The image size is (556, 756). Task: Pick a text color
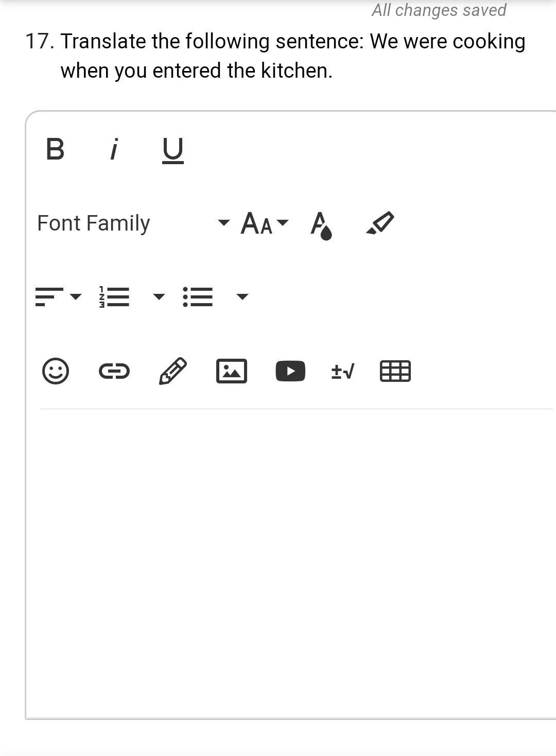pos(321,224)
